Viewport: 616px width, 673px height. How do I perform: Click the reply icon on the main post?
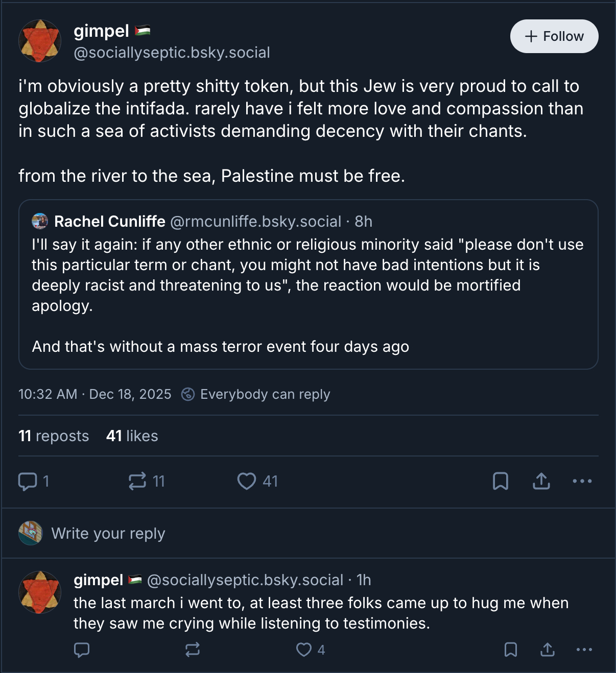coord(28,481)
